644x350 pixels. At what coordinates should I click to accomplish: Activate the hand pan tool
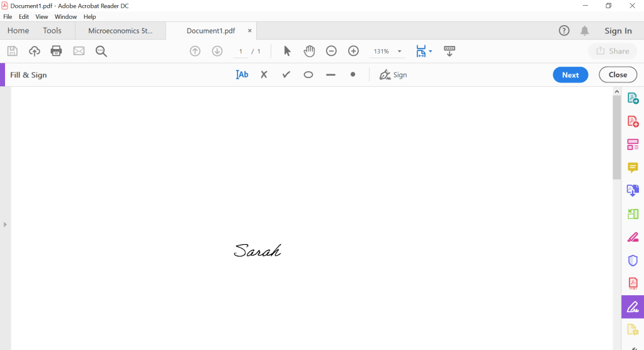tap(309, 51)
